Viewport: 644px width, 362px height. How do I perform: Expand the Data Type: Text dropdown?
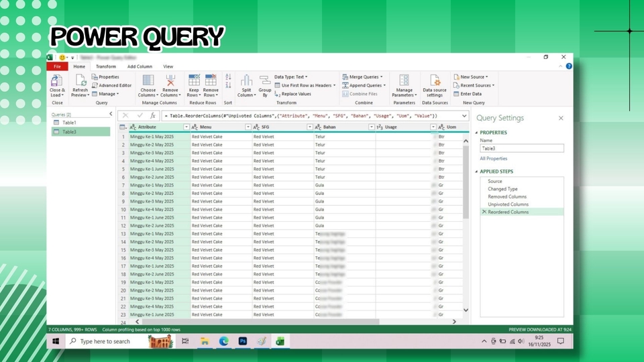click(291, 77)
